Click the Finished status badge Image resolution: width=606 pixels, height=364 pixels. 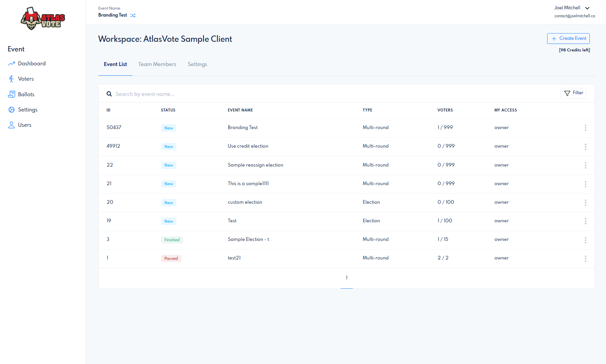click(172, 240)
